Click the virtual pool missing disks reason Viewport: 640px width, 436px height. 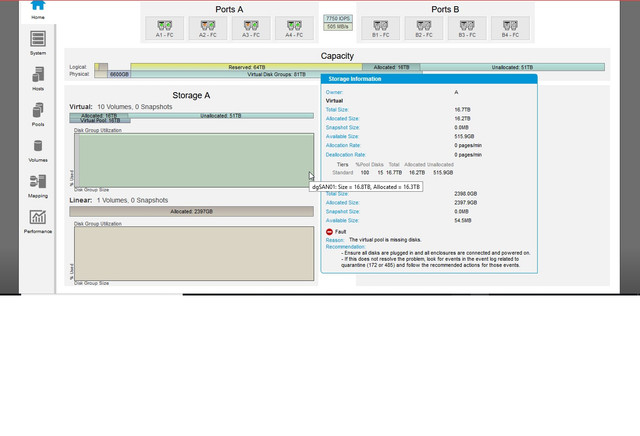pyautogui.click(x=385, y=240)
